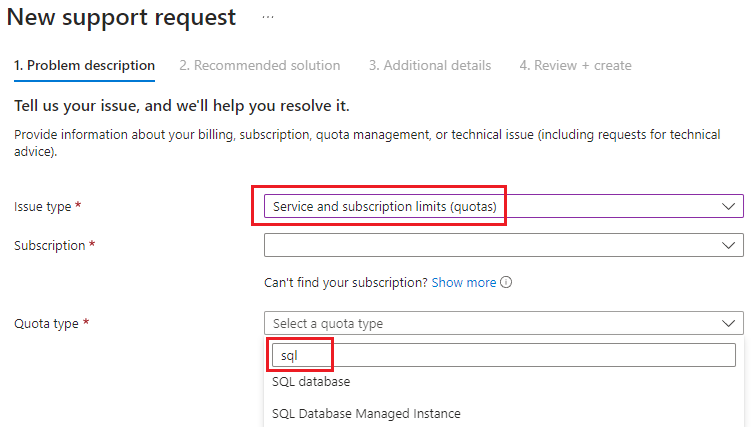Expand the Issue type dropdown chevron
The width and height of the screenshot is (752, 427).
728,206
